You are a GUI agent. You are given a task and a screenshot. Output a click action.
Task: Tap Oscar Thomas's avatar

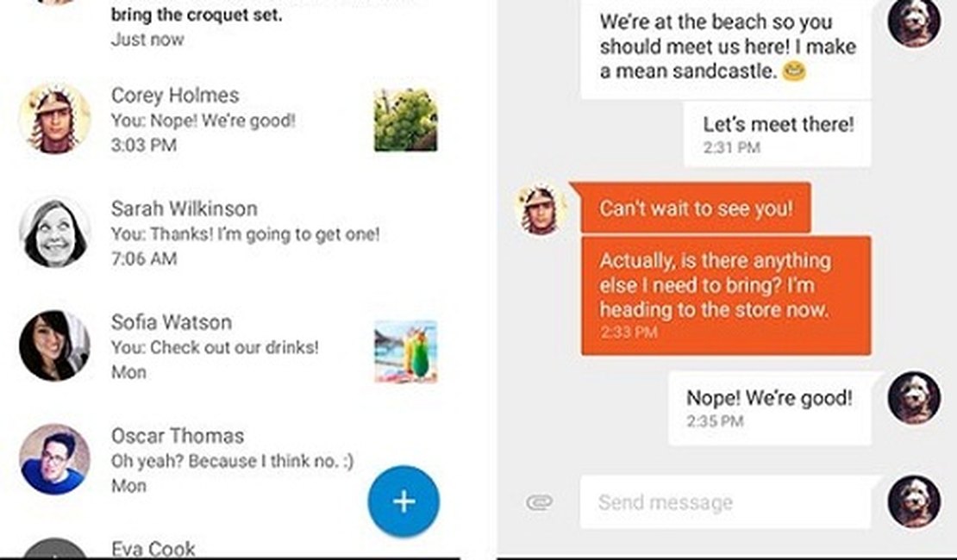coord(54,459)
